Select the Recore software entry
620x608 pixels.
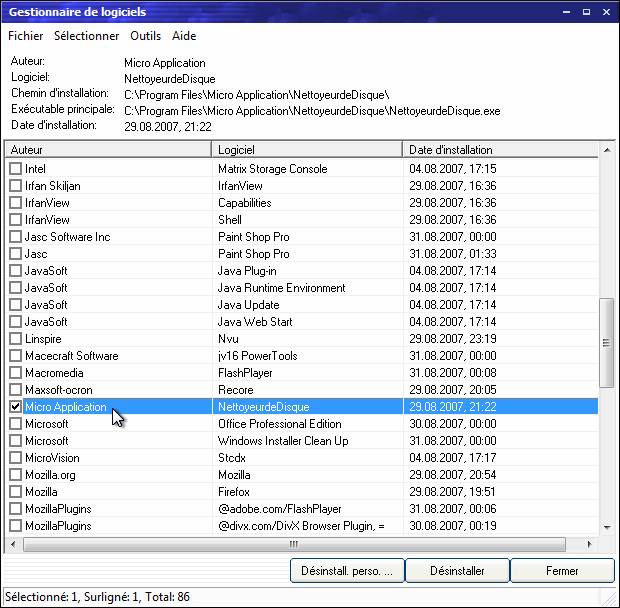point(236,390)
